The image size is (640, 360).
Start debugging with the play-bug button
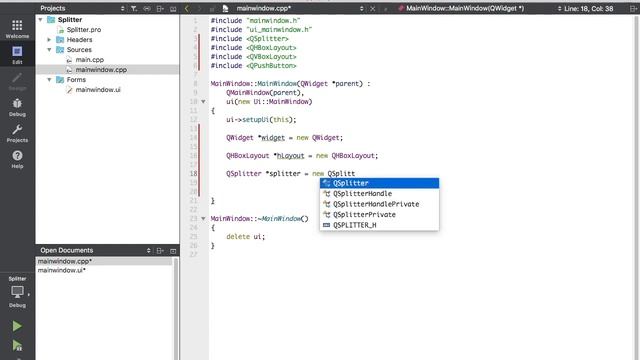point(17,345)
